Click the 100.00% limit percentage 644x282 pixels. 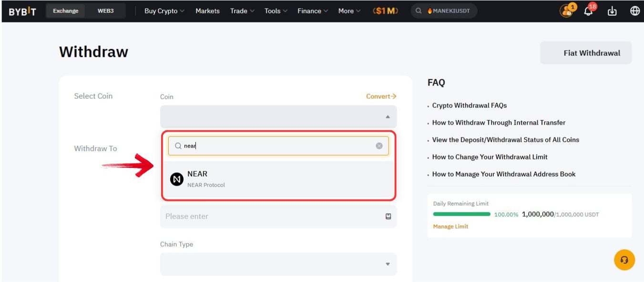click(x=506, y=215)
